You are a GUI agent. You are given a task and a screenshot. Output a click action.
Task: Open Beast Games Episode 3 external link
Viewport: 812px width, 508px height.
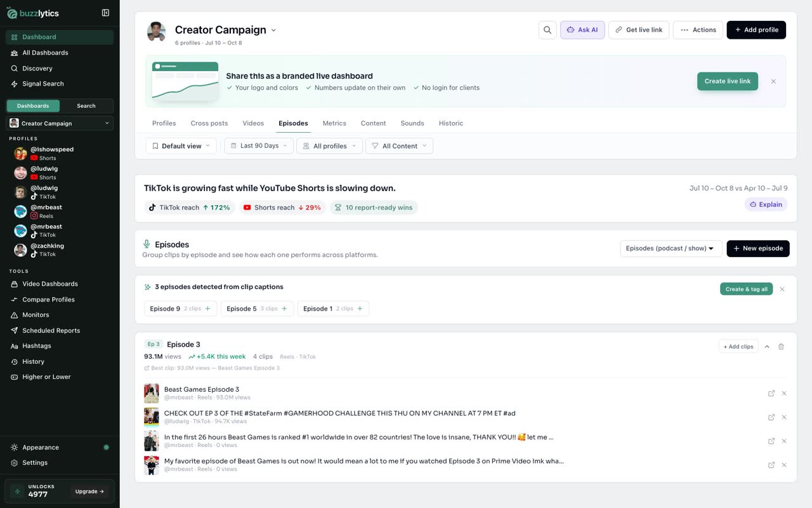771,393
